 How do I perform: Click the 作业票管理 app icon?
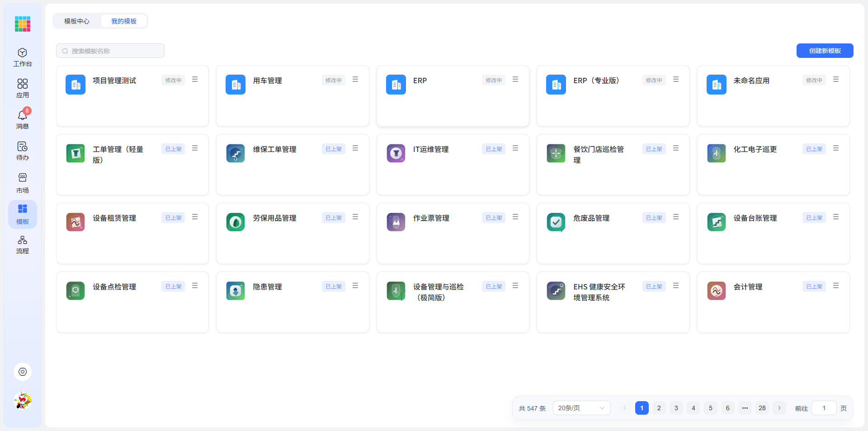pyautogui.click(x=396, y=222)
